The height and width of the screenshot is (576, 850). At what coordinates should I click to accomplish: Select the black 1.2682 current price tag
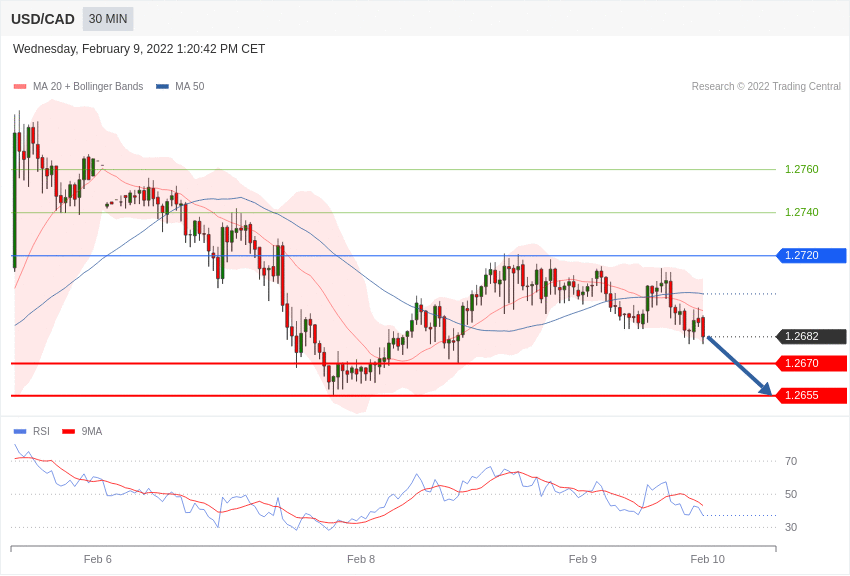click(812, 336)
